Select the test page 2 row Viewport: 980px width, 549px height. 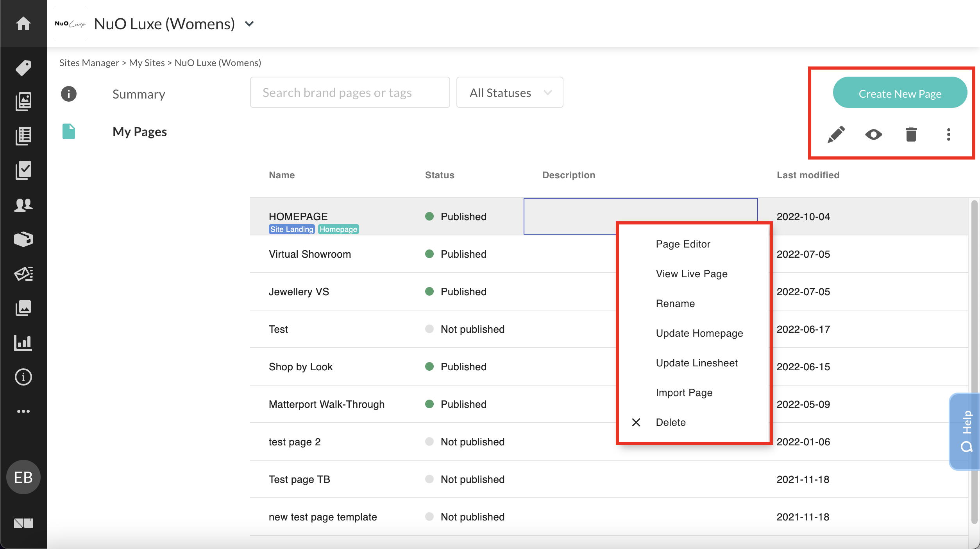(609, 442)
